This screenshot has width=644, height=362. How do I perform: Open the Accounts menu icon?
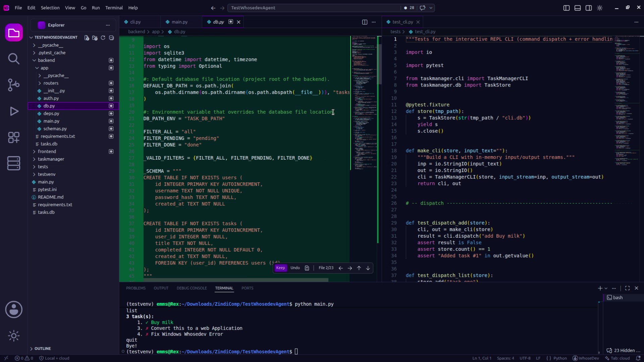coord(14,309)
